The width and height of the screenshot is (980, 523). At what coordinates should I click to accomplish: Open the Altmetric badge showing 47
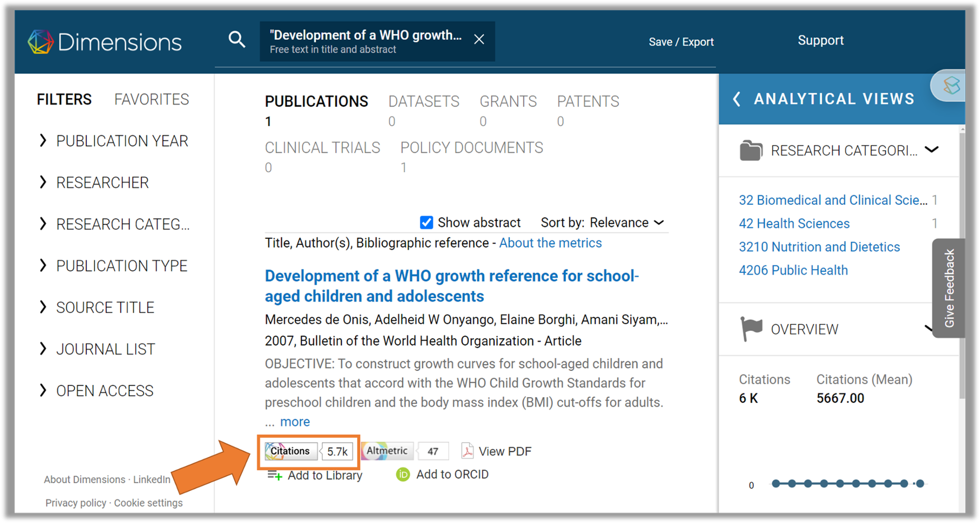point(405,451)
